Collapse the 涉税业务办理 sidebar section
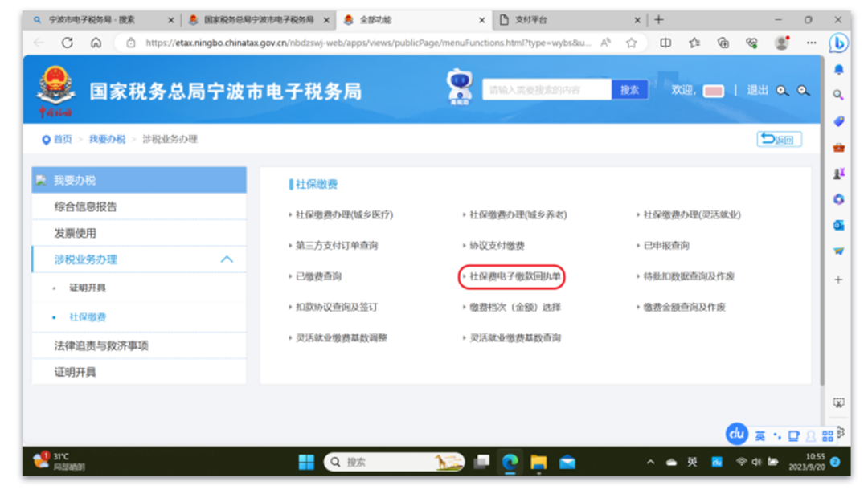868x494 pixels. pos(227,259)
